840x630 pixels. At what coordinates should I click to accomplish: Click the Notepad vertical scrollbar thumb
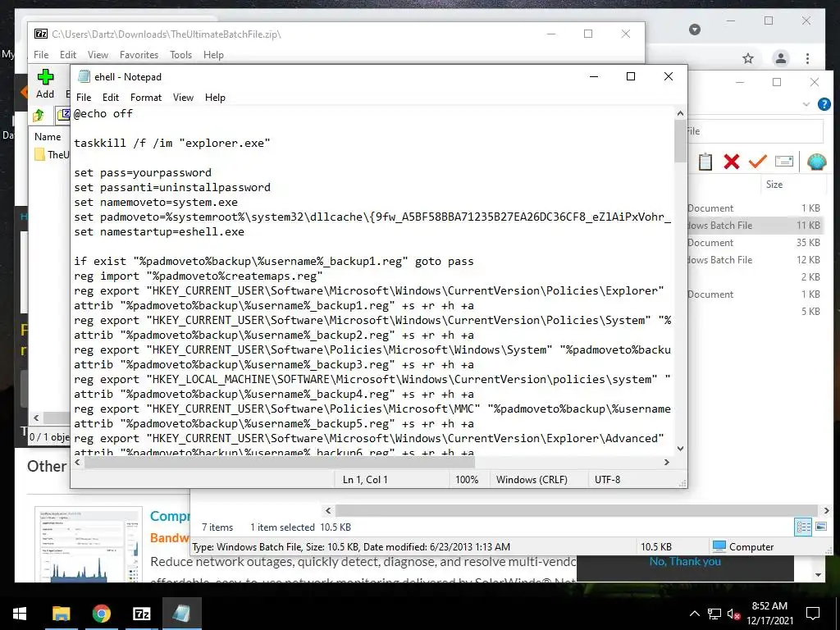point(680,141)
